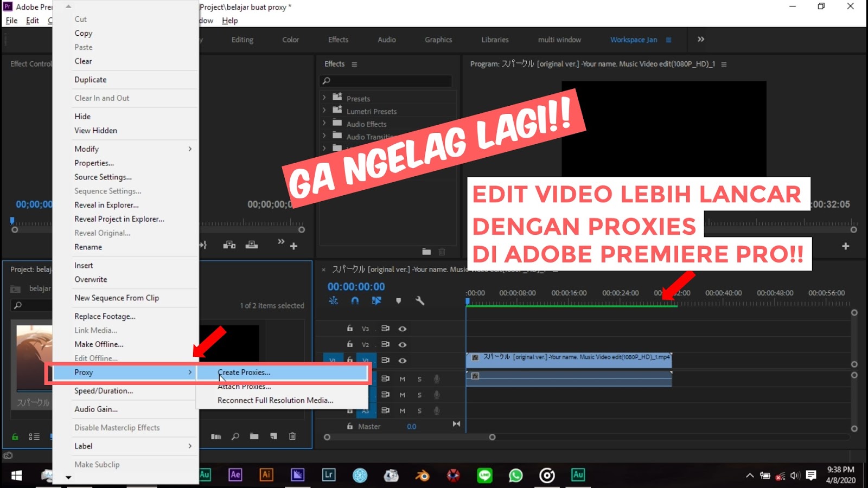Add a marker in the timeline
The image size is (868, 488).
click(399, 300)
